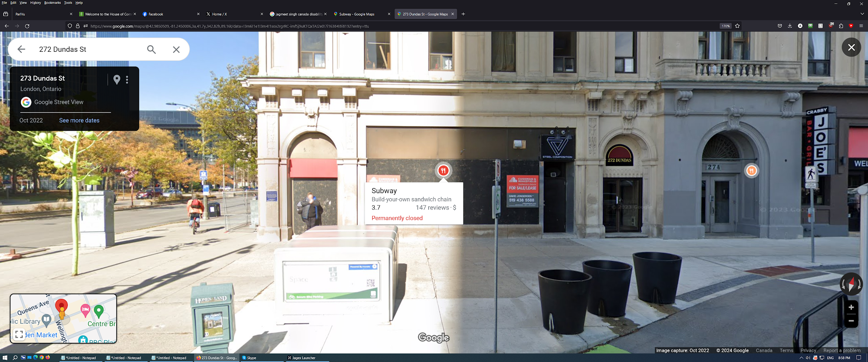Open the three-dot menu in the address card

coord(127,80)
